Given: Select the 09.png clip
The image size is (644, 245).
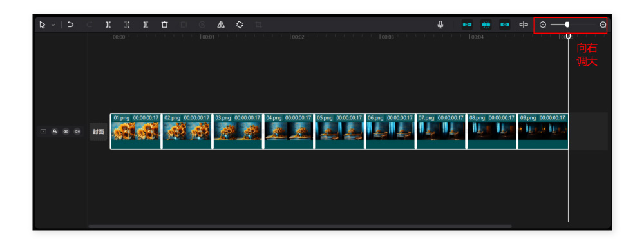Looking at the screenshot, I should click(543, 131).
